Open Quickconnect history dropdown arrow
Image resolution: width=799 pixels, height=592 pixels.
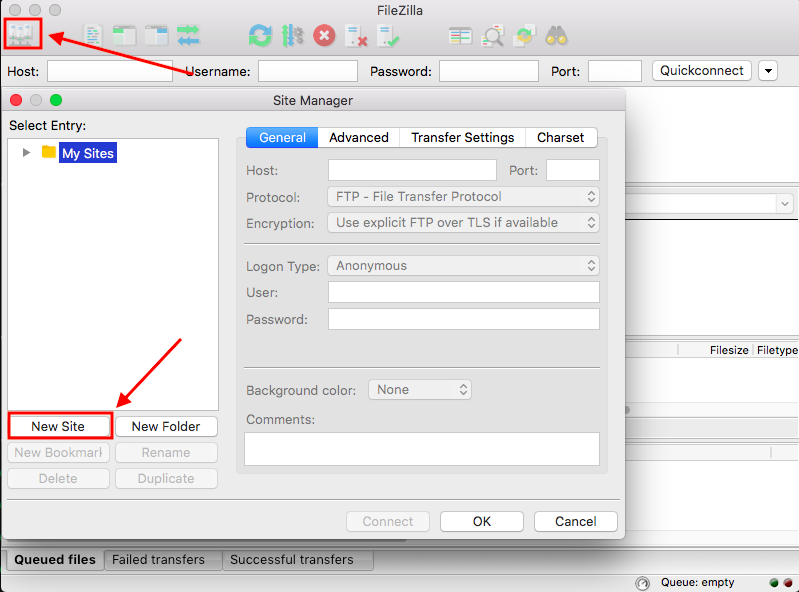point(768,71)
